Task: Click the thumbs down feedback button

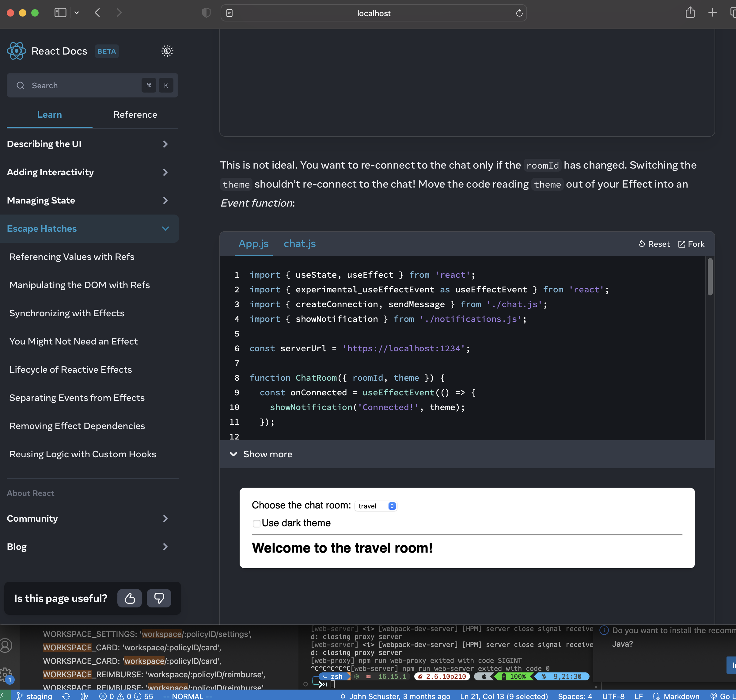Action: coord(159,598)
